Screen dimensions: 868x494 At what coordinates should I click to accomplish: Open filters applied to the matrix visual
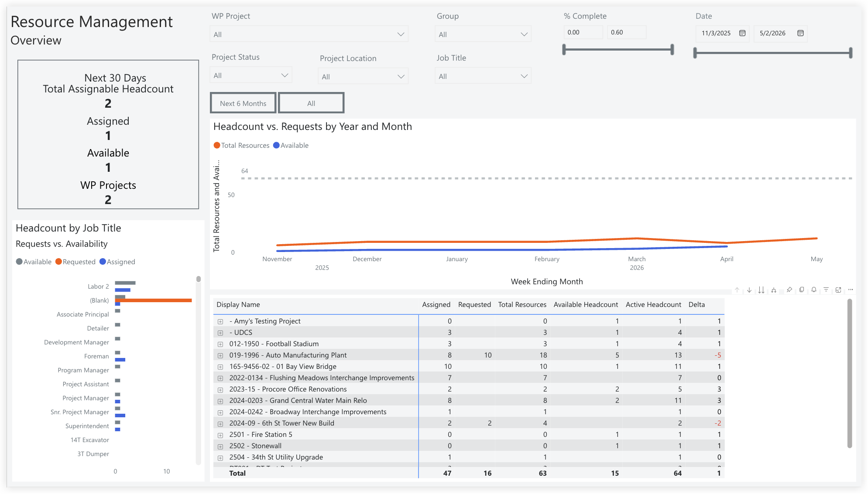pos(826,290)
